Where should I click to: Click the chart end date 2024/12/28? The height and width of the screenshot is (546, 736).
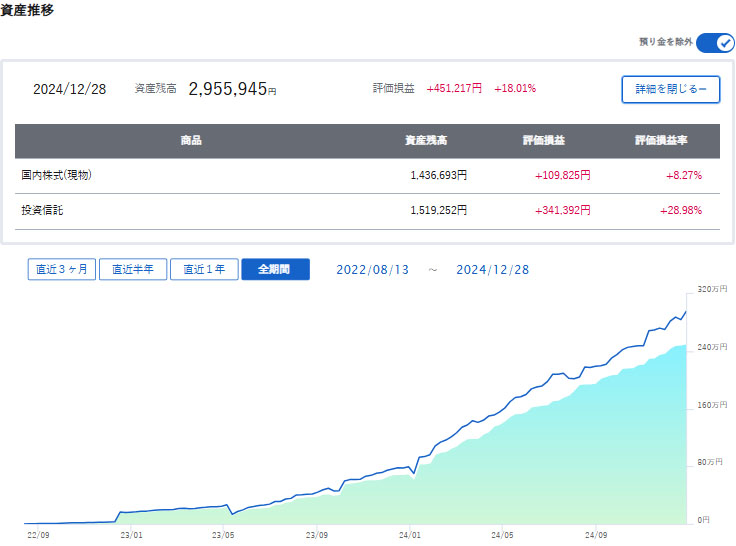coord(492,270)
